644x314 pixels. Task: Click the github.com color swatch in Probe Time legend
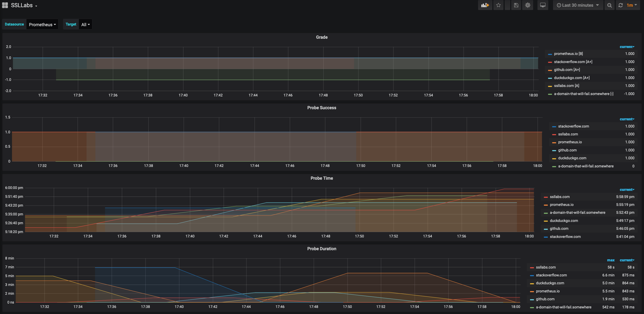coord(546,229)
